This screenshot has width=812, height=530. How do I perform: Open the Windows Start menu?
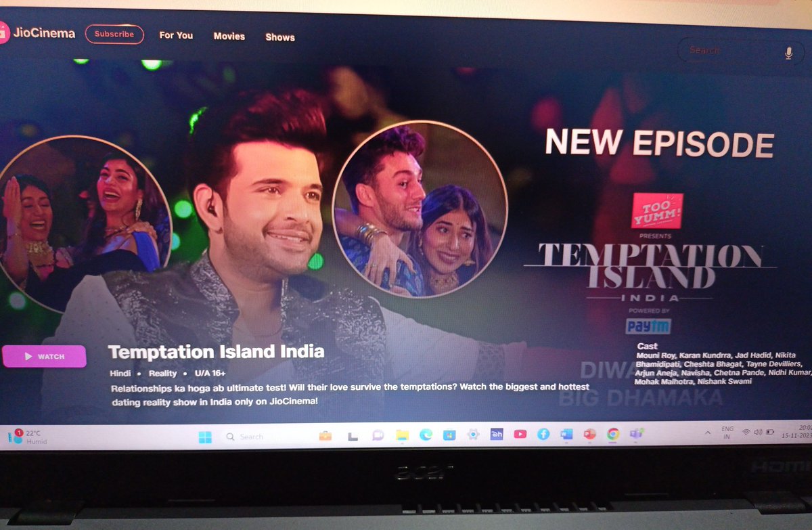point(205,437)
